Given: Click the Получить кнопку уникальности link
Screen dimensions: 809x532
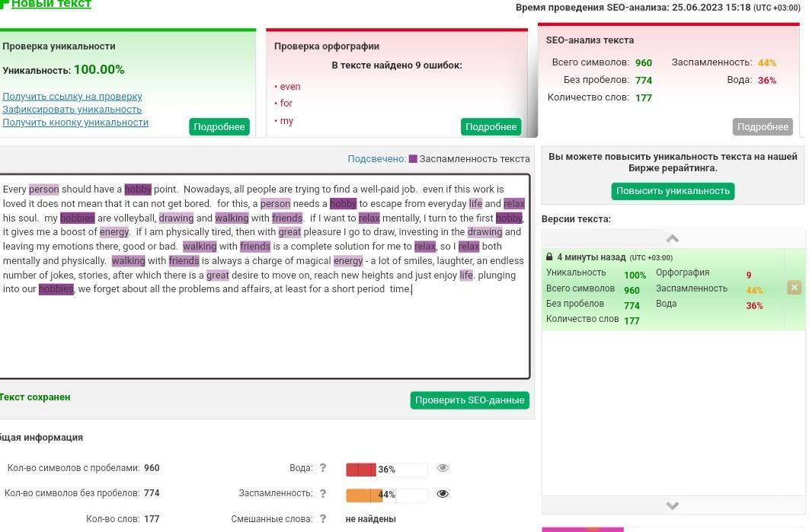Looking at the screenshot, I should click(75, 123).
